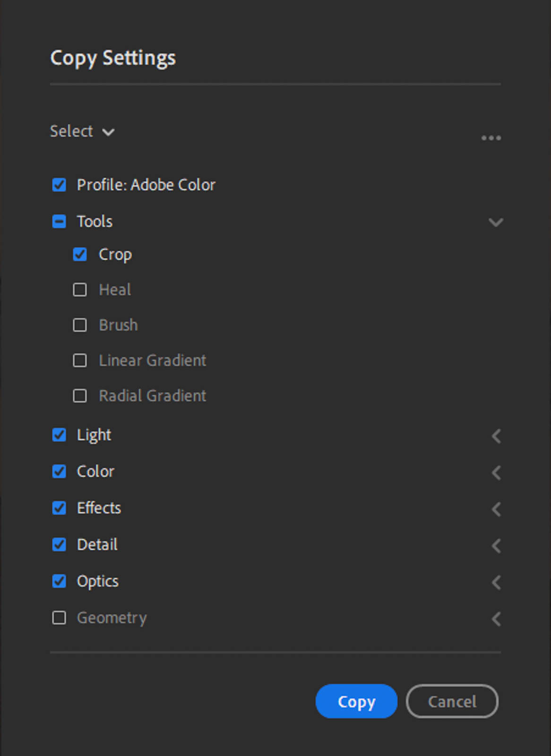Screen dimensions: 551x756
Task: Enable the Heal checkbox
Action: (80, 290)
